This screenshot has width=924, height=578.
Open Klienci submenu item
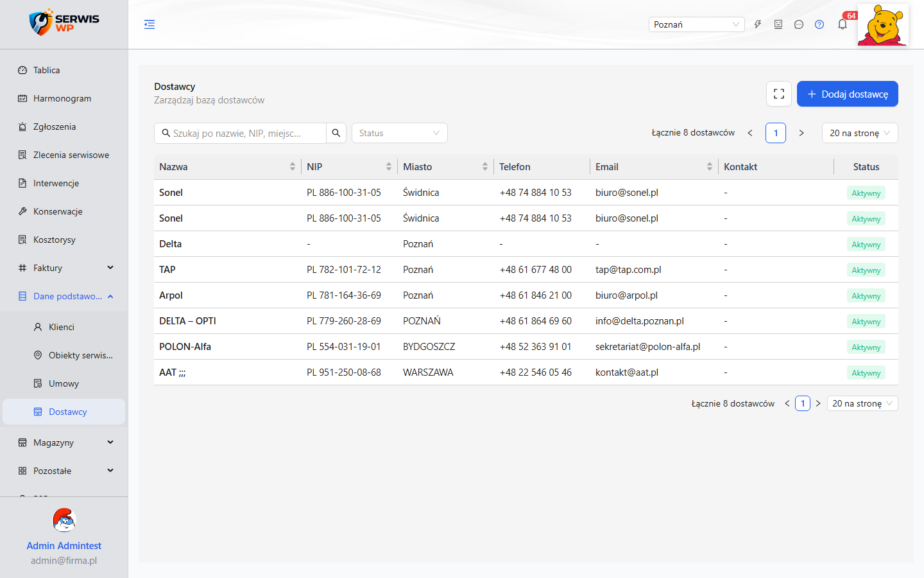(64, 327)
